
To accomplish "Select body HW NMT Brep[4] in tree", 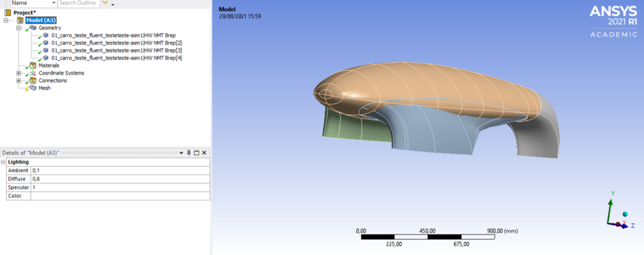I will click(116, 58).
